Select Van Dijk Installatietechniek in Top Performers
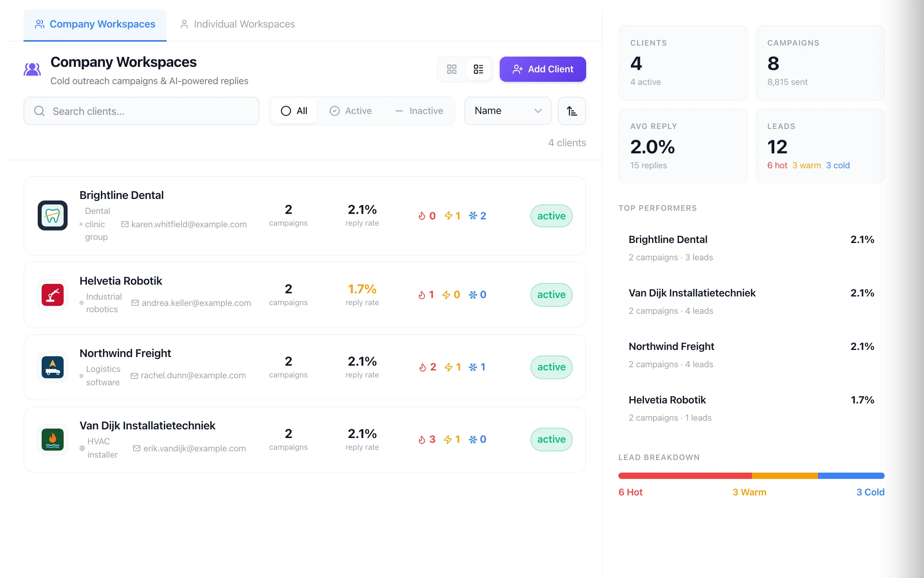 tap(751, 301)
